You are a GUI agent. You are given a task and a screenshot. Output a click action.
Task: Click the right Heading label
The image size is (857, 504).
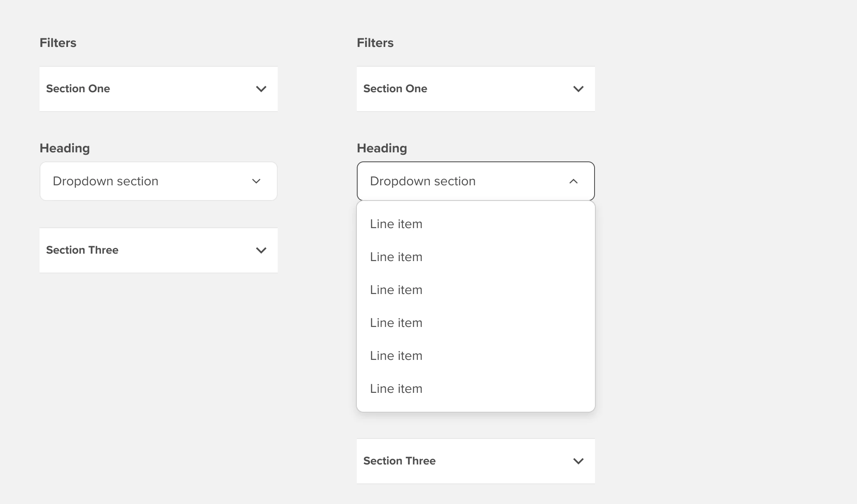[x=382, y=148]
